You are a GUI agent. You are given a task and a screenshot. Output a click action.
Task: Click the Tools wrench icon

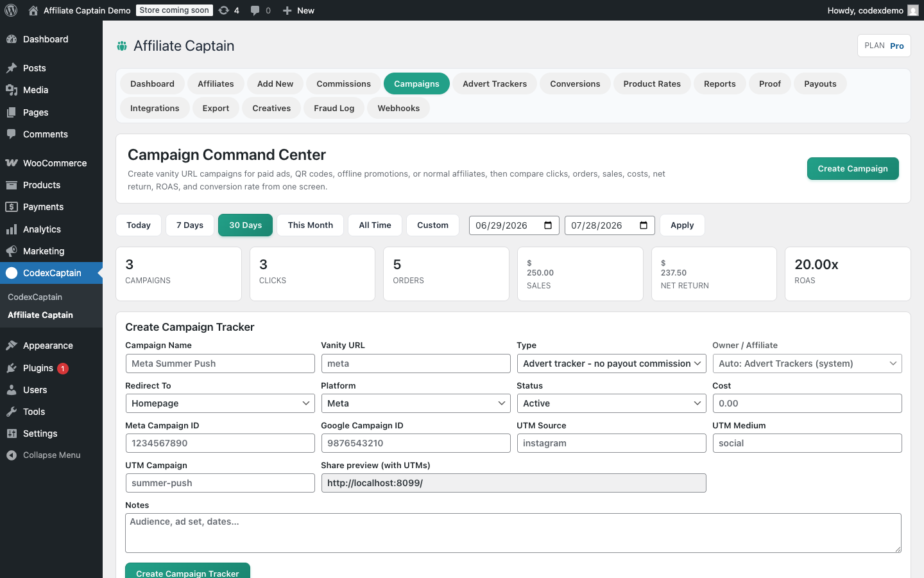(x=12, y=412)
